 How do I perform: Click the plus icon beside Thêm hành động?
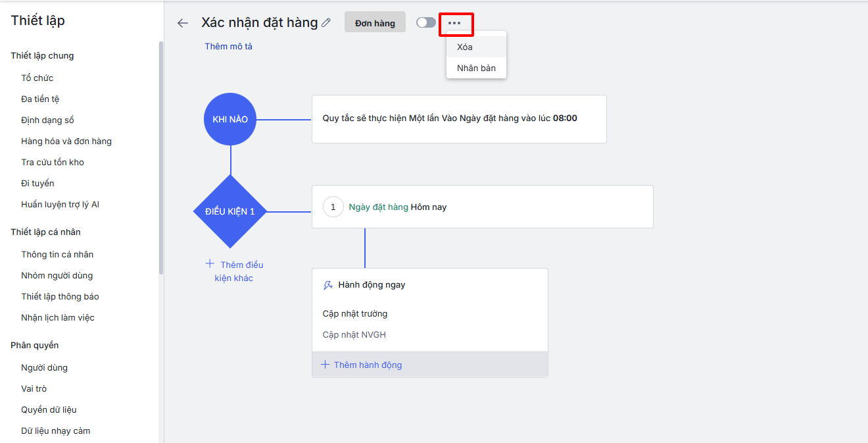click(325, 365)
